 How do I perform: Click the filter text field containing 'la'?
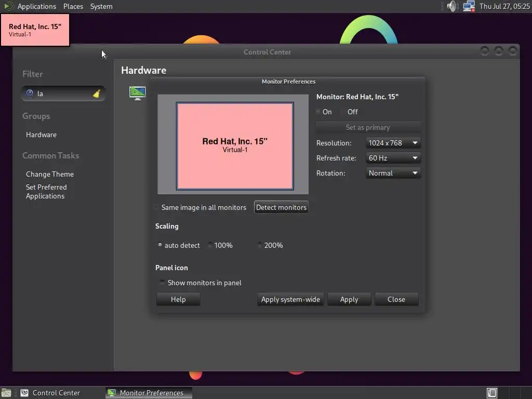(x=63, y=94)
